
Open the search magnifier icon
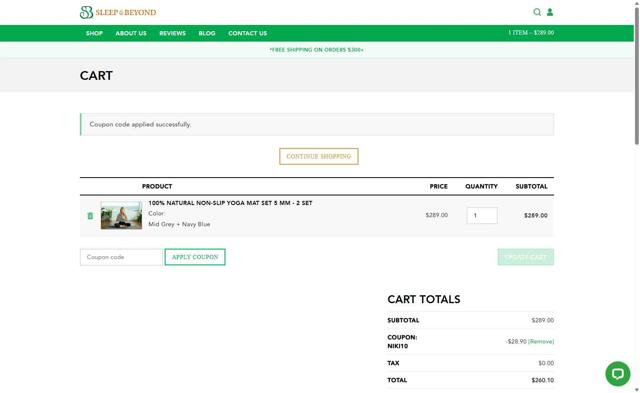537,12
